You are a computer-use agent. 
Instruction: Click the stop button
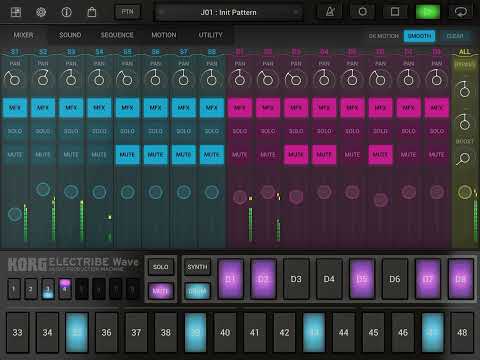[395, 12]
